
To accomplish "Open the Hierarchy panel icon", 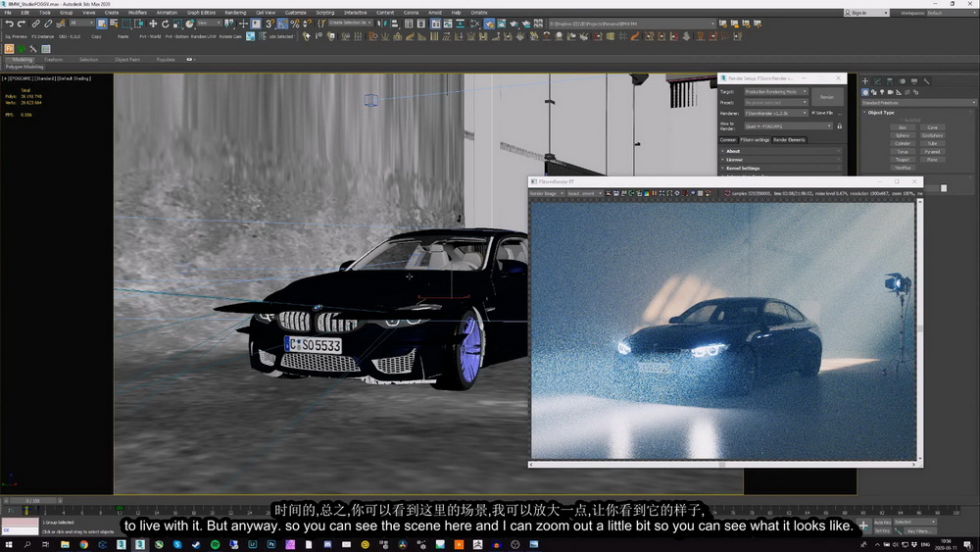I will tap(890, 81).
